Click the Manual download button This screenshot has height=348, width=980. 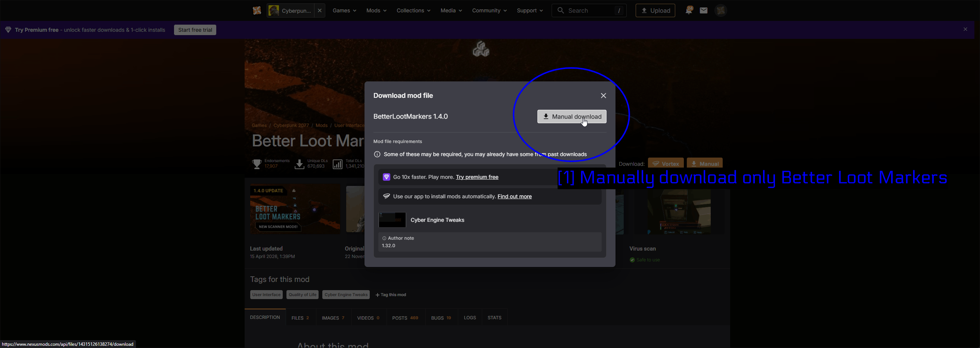[x=572, y=116]
